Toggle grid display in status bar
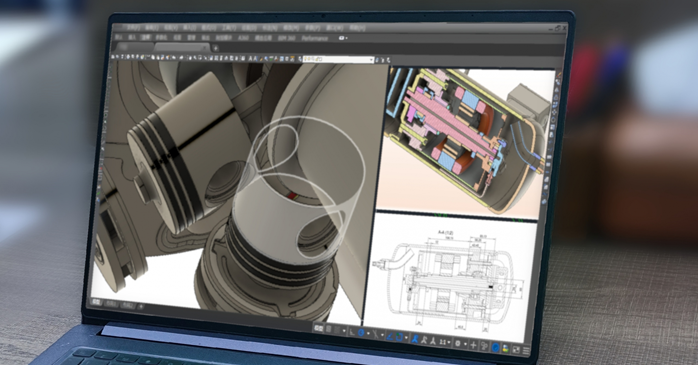Viewport: 698px width, 365px height. click(329, 329)
